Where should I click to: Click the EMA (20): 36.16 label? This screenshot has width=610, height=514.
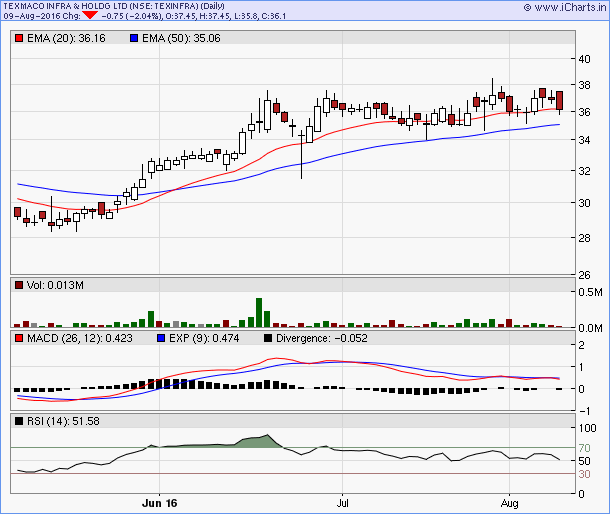(66, 38)
